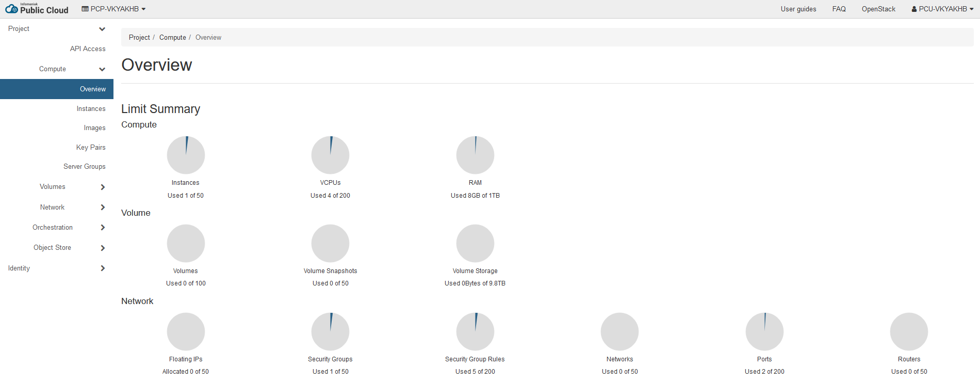The height and width of the screenshot is (382, 980).
Task: Click the Limit Summary heading
Action: click(x=160, y=109)
